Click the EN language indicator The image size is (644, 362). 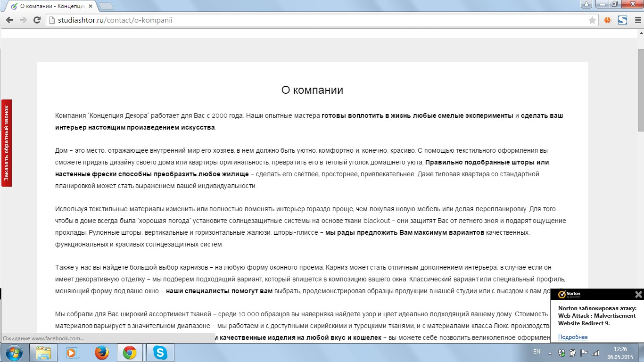[537, 352]
